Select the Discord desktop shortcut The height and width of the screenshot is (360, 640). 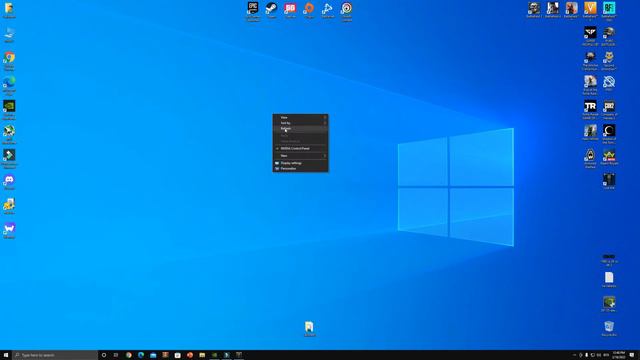click(x=9, y=182)
